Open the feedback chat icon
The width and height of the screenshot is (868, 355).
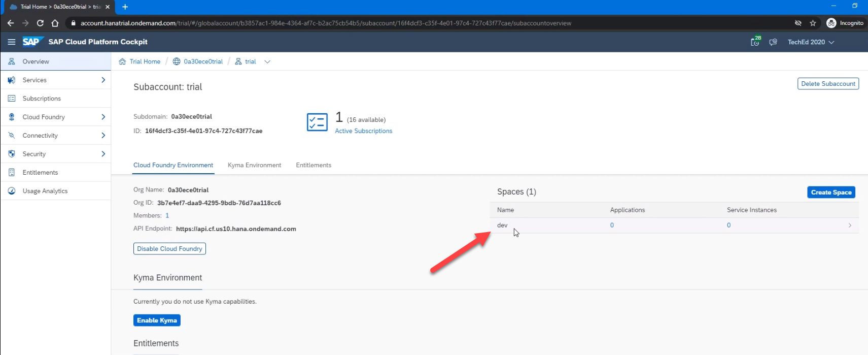(x=773, y=42)
